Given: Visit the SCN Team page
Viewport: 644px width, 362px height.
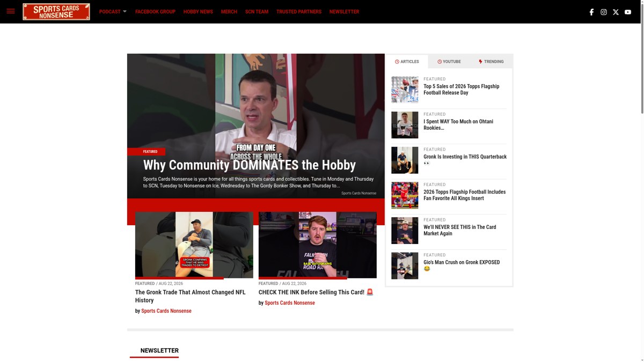Looking at the screenshot, I should tap(257, 12).
